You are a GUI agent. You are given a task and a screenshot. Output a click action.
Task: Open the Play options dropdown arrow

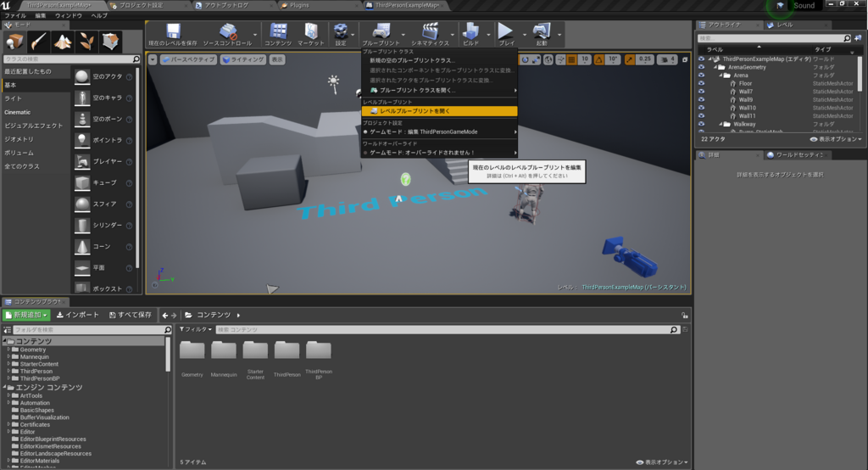point(524,35)
